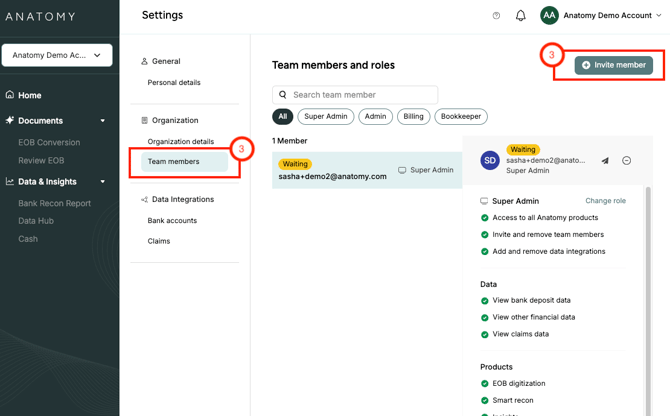Open Team members settings page
The width and height of the screenshot is (670, 416).
click(x=173, y=161)
